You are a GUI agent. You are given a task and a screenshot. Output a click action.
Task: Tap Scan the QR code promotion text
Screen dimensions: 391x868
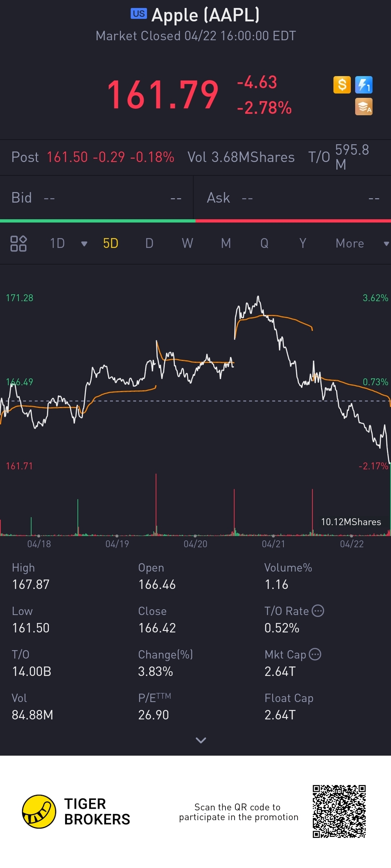(239, 812)
